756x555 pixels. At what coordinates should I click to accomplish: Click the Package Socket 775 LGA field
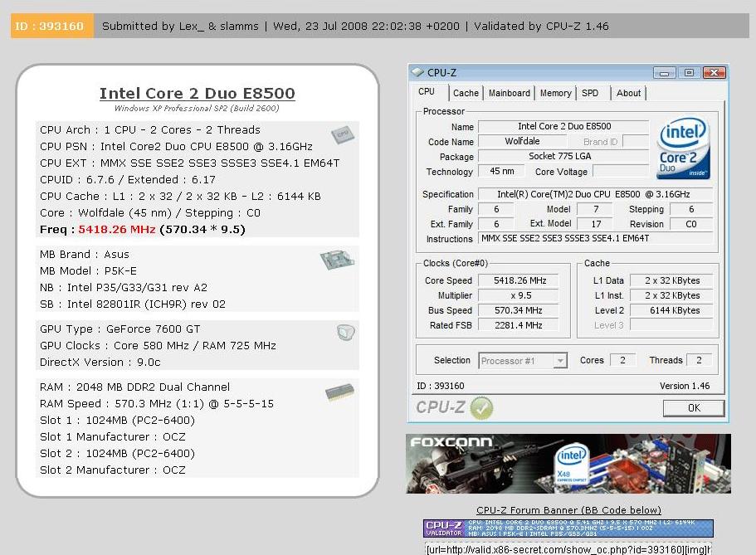[x=563, y=156]
